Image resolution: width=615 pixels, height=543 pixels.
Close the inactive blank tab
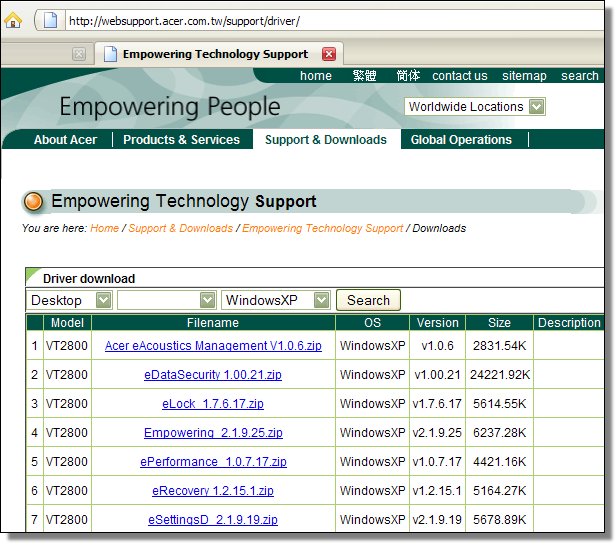click(x=79, y=54)
